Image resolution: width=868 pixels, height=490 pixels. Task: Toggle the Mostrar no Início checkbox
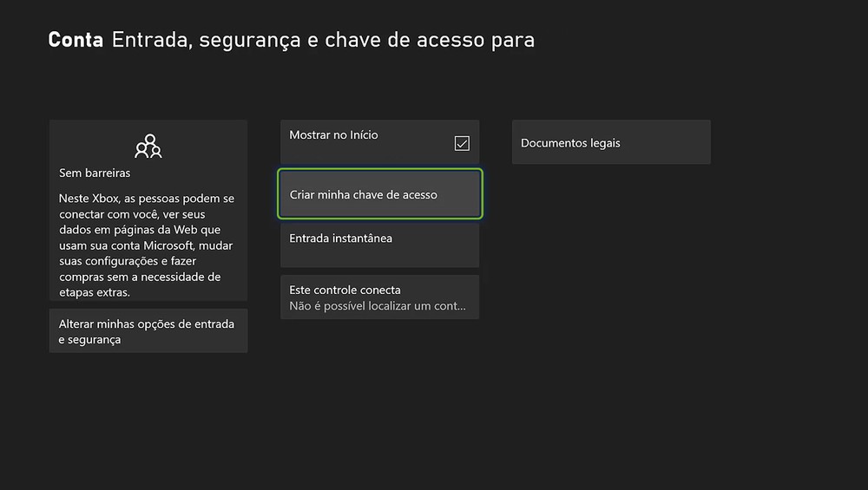click(462, 143)
